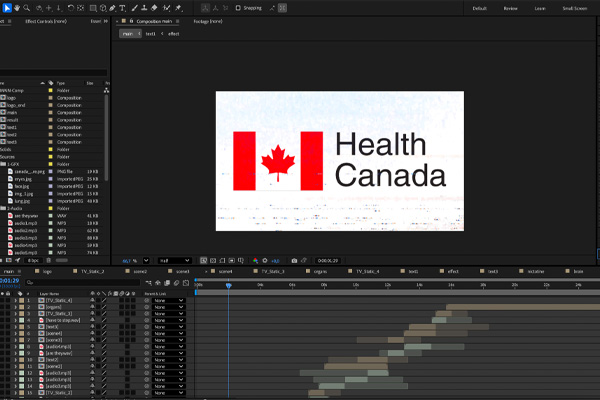Toggle the Frame Blending icon in timeline
The width and height of the screenshot is (600, 400).
pyautogui.click(x=167, y=283)
